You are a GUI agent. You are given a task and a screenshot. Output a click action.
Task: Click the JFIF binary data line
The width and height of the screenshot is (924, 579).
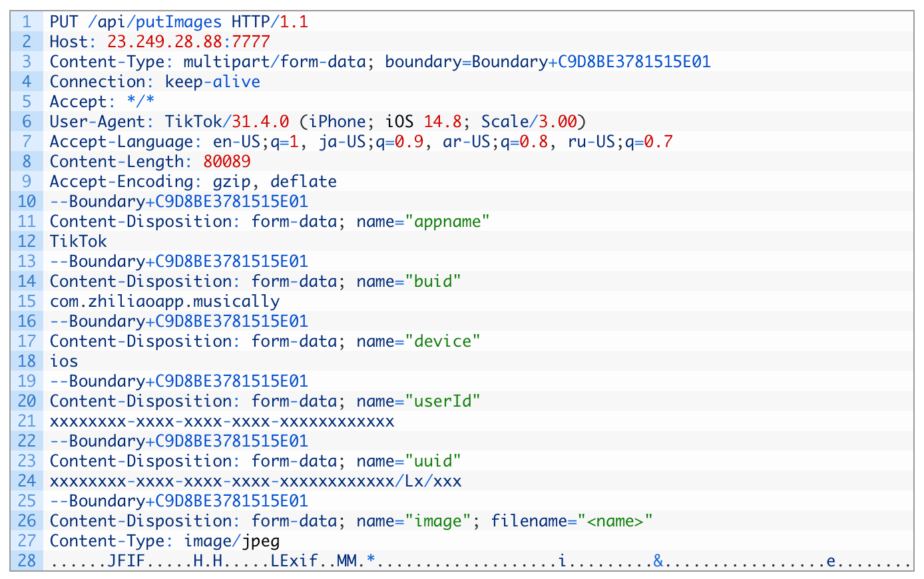point(481,561)
